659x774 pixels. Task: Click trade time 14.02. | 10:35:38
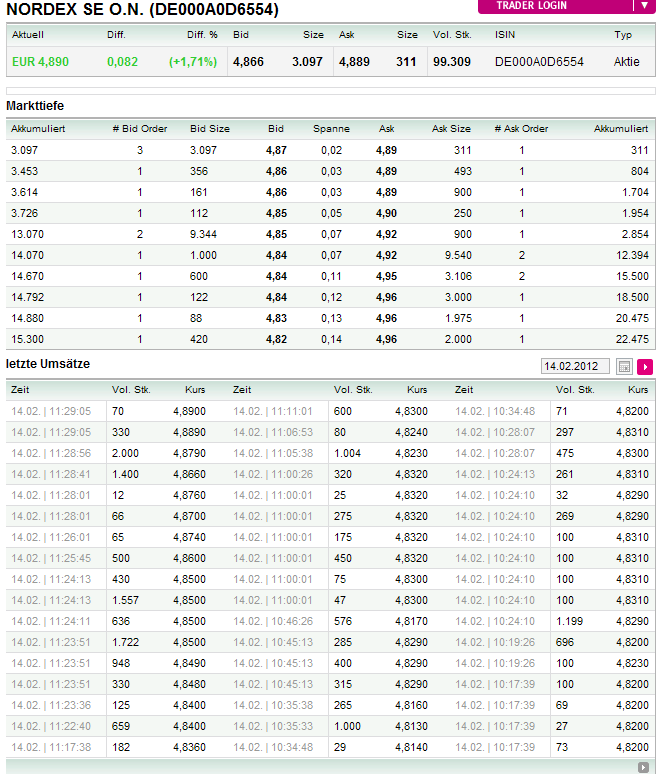[273, 706]
